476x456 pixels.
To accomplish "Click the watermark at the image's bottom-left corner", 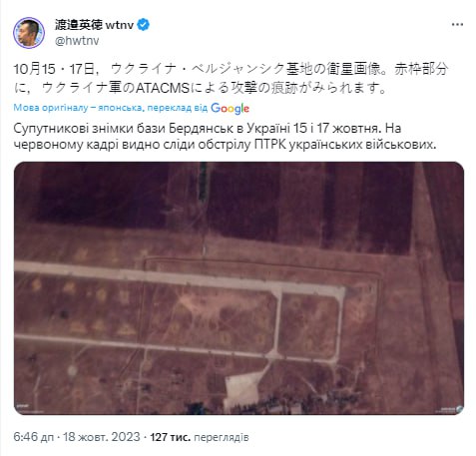I will [x=22, y=406].
